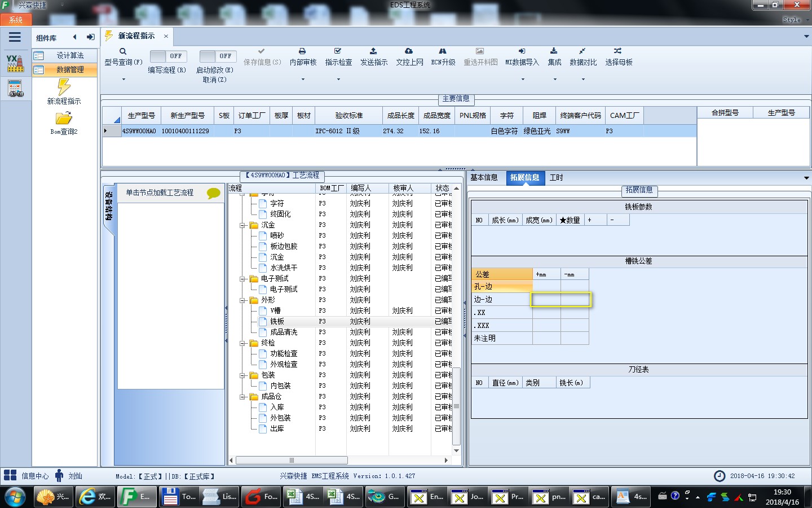Click the 内部审核 print icon
The height and width of the screenshot is (508, 812).
[x=302, y=51]
